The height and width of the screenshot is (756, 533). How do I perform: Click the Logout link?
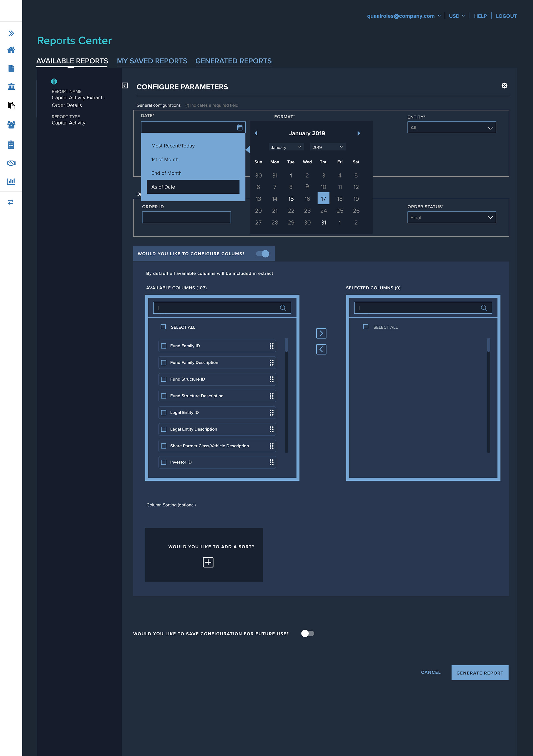(x=506, y=16)
